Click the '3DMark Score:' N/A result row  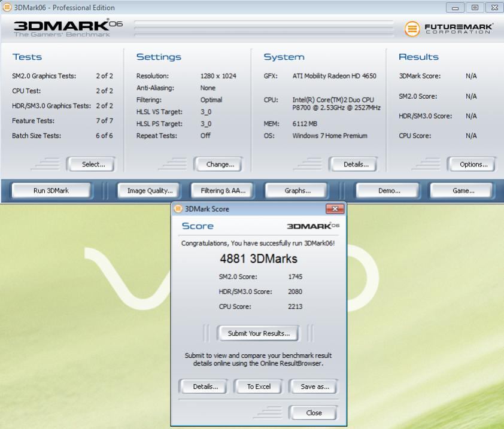(438, 76)
